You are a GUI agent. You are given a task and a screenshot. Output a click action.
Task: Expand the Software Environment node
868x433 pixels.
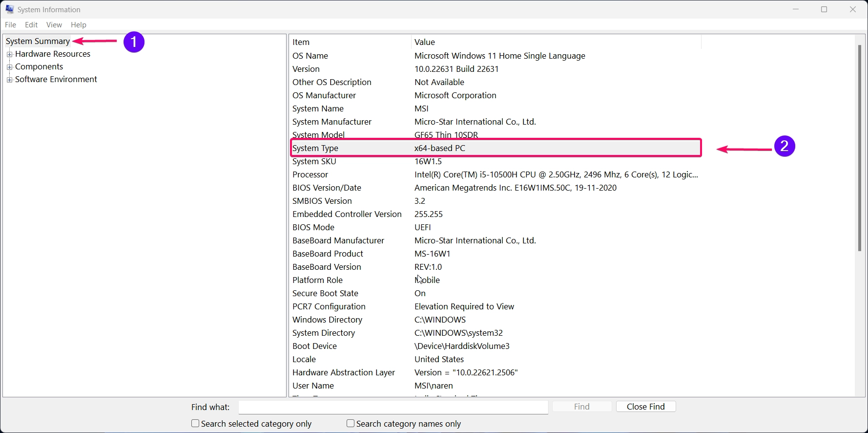pyautogui.click(x=9, y=80)
